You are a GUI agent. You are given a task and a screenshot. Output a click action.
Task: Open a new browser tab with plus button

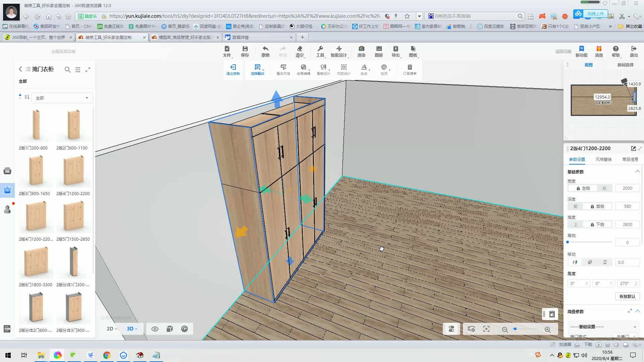[302, 37]
